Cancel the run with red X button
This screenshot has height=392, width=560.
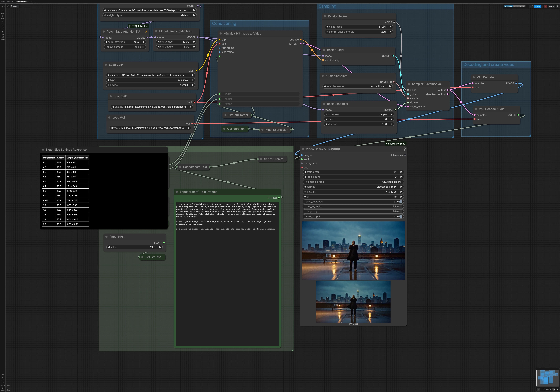click(546, 6)
